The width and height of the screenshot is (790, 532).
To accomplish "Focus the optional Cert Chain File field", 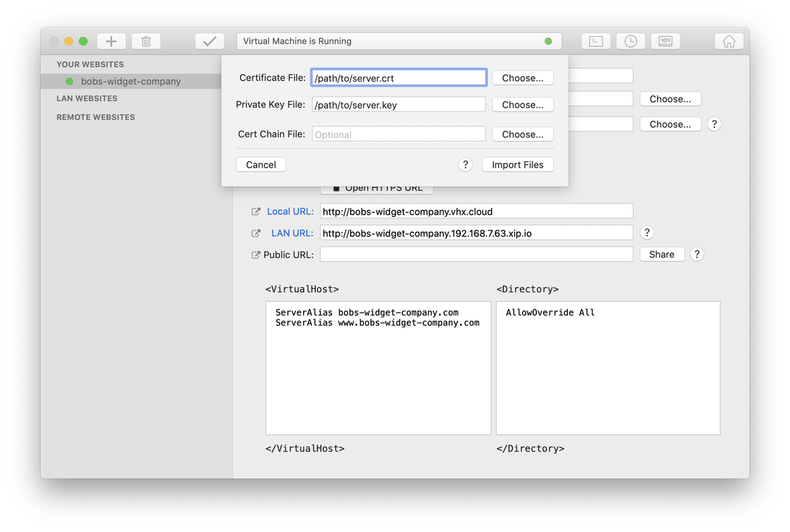I will (x=399, y=134).
